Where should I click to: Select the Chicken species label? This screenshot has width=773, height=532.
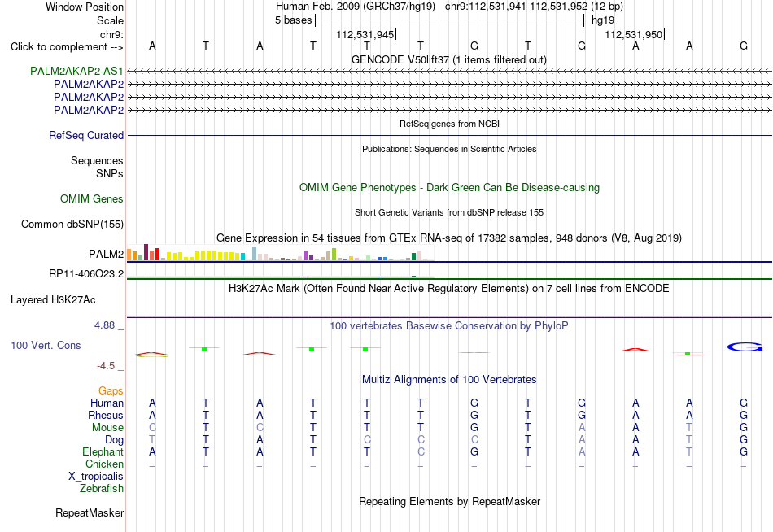[x=104, y=464]
